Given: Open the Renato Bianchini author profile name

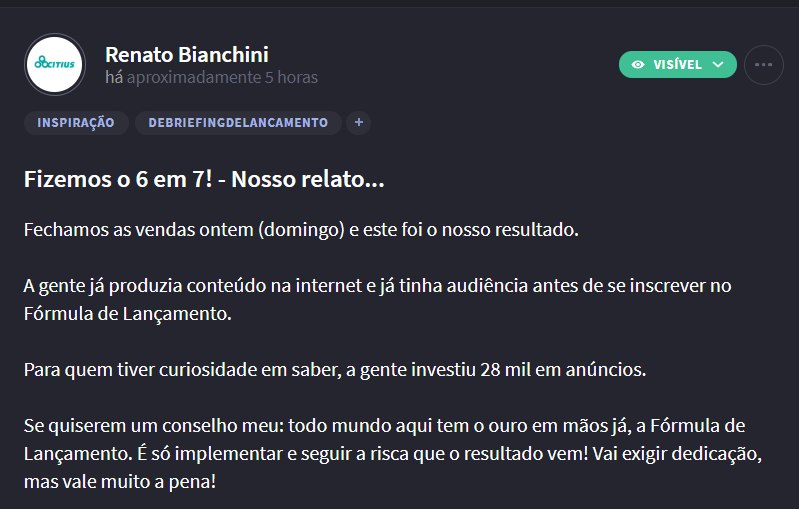Looking at the screenshot, I should pos(187,55).
